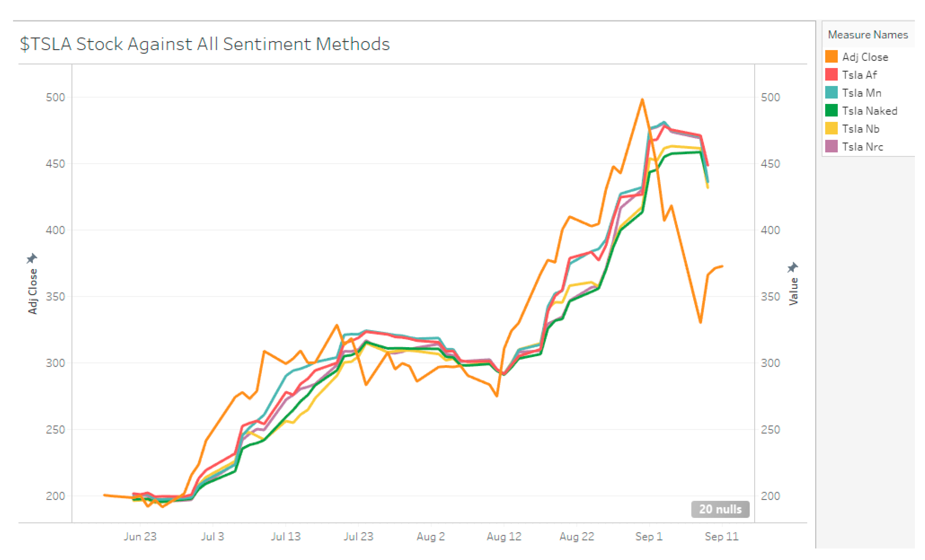Click the Adj Close axis pin icon
Image resolution: width=925 pixels, height=560 pixels.
(32, 258)
